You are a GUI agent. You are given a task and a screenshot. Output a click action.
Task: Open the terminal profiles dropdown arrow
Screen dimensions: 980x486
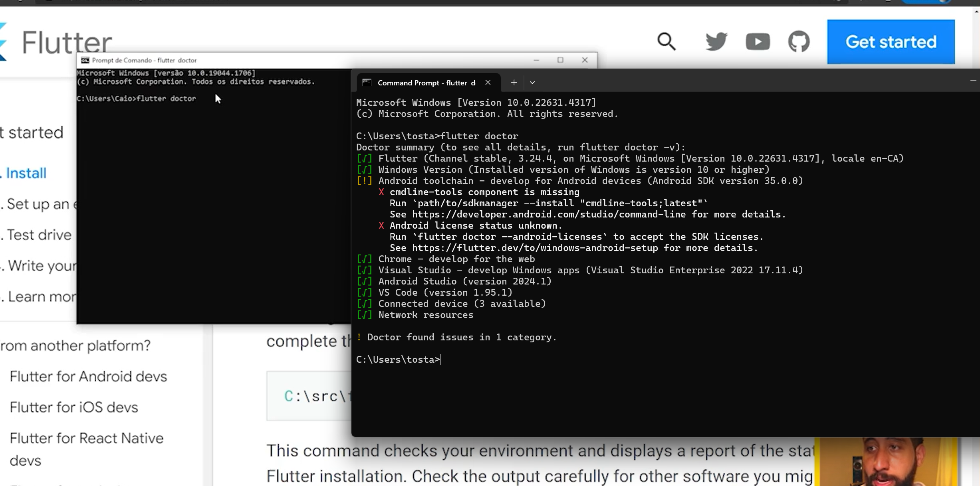click(532, 83)
